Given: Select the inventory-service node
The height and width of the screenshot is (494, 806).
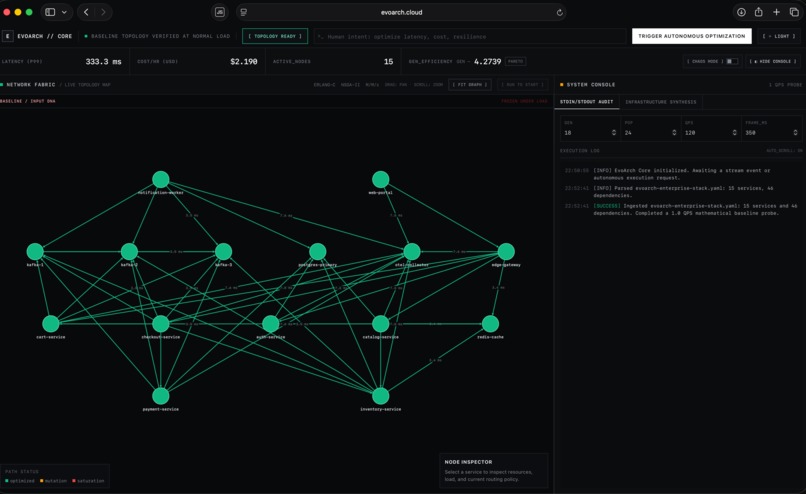Looking at the screenshot, I should (380, 396).
